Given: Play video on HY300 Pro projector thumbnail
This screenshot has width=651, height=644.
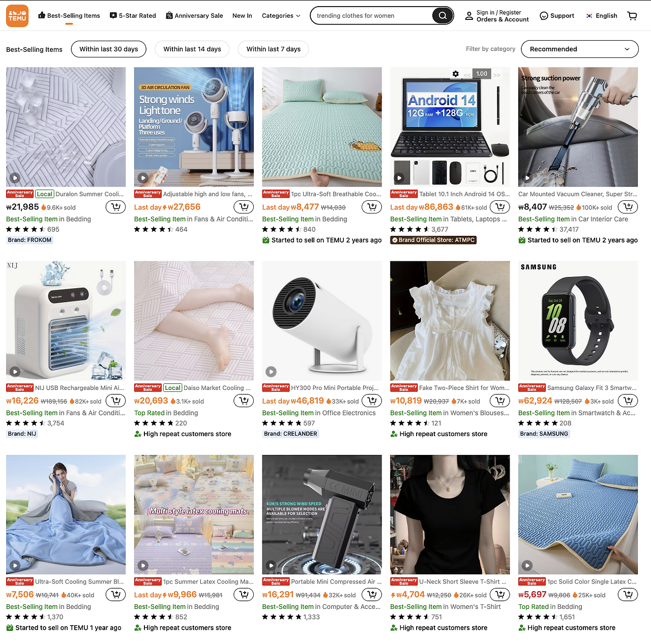Looking at the screenshot, I should [271, 372].
